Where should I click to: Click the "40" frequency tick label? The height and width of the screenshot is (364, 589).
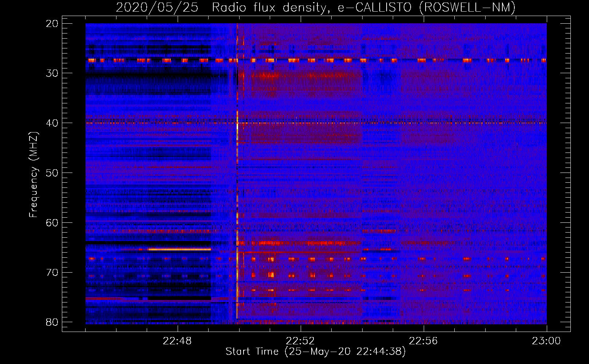(x=52, y=123)
